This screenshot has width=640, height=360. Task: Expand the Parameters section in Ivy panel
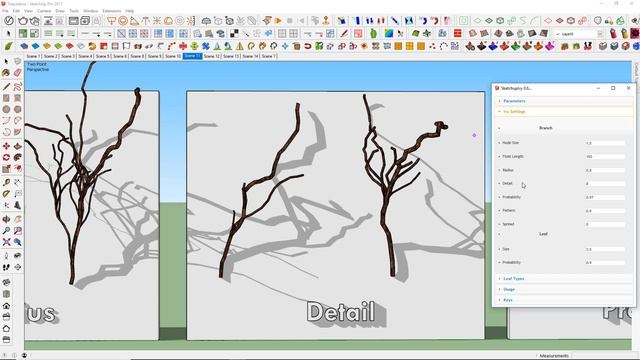coord(563,101)
